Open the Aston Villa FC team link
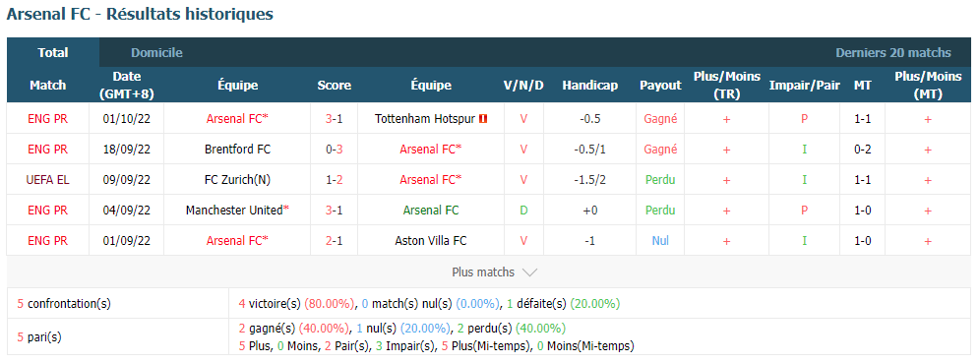Image resolution: width=980 pixels, height=363 pixels. pyautogui.click(x=431, y=241)
